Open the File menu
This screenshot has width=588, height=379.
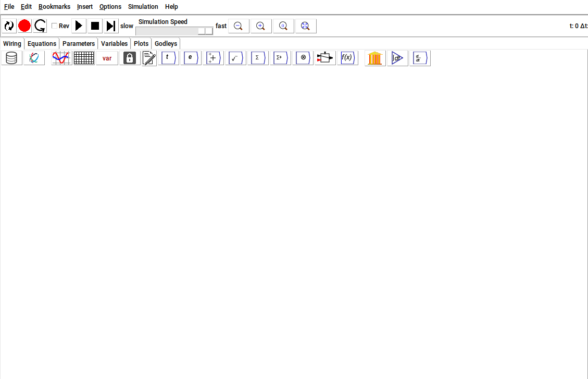pyautogui.click(x=9, y=7)
